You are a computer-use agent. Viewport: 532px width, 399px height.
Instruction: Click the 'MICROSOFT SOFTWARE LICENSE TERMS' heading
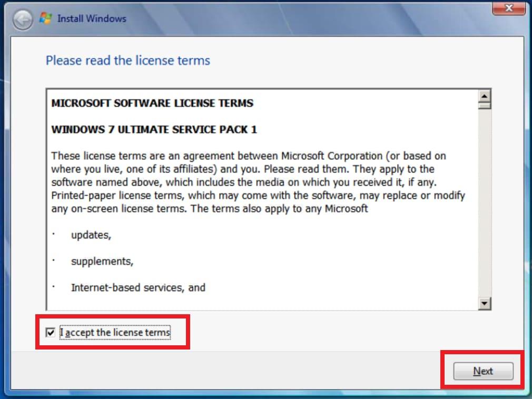[152, 103]
